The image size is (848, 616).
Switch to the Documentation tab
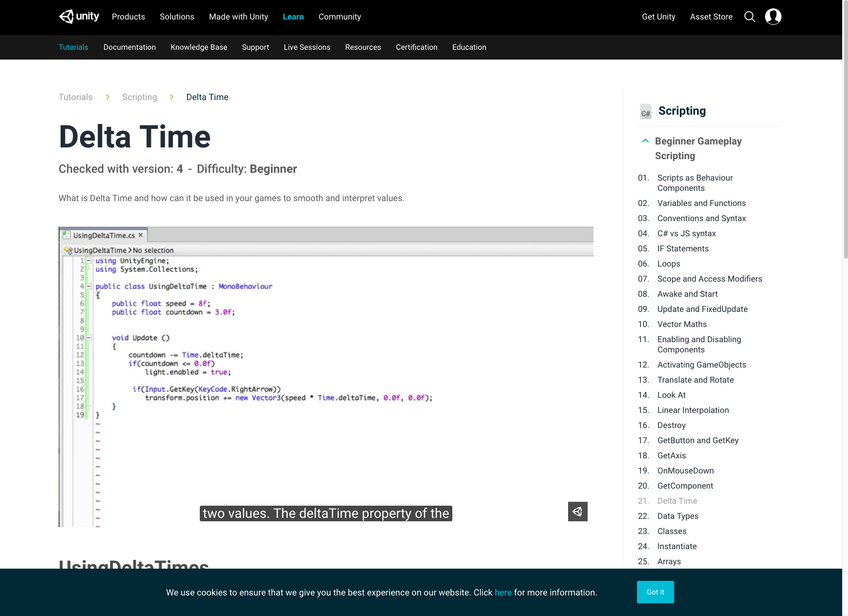[129, 47]
